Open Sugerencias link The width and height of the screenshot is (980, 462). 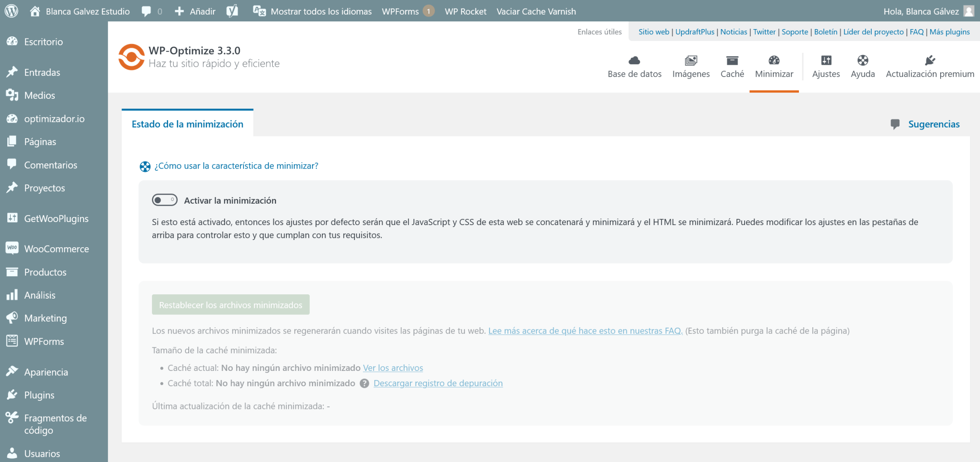pos(934,124)
